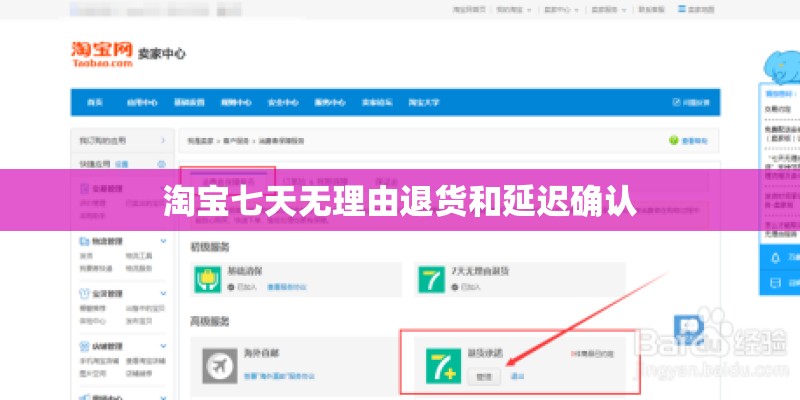Image resolution: width=800 pixels, height=400 pixels.
Task: Click the 海外直邮 service title
Action: [262, 353]
